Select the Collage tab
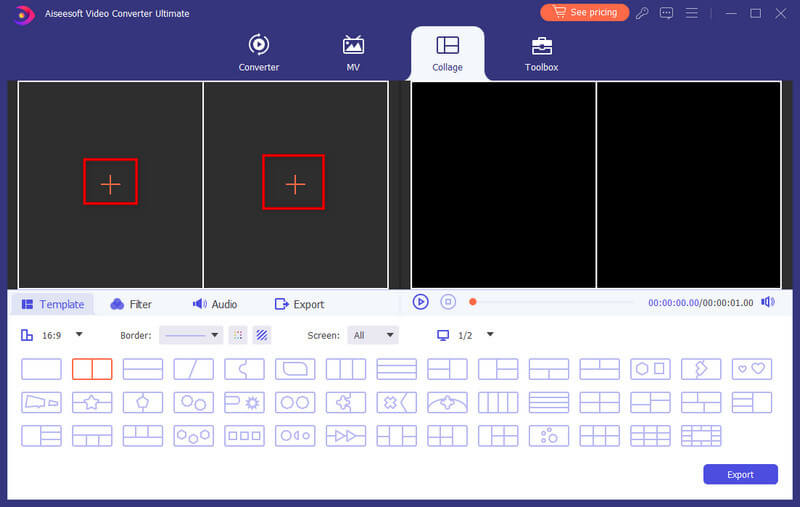Viewport: 800px width, 507px height. (x=447, y=53)
